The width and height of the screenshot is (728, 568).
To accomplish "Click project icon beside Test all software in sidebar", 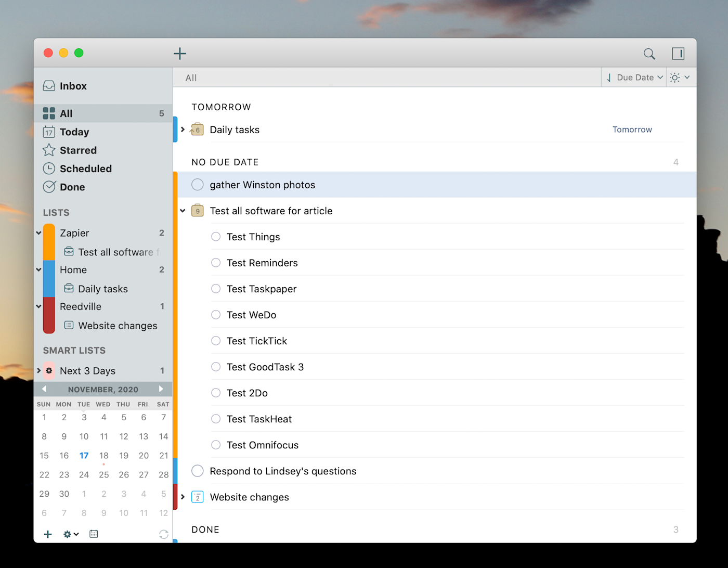I will 69,252.
